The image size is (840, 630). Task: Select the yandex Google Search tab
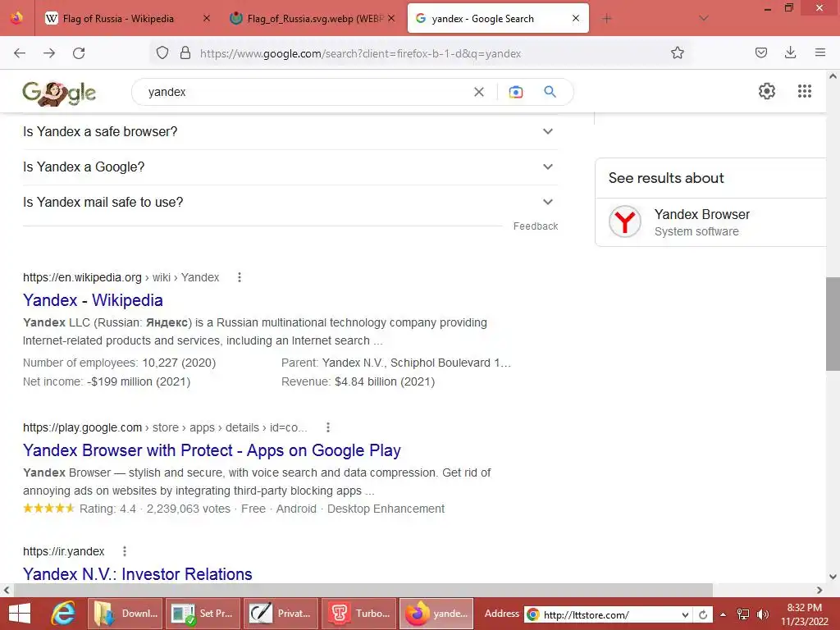point(498,19)
